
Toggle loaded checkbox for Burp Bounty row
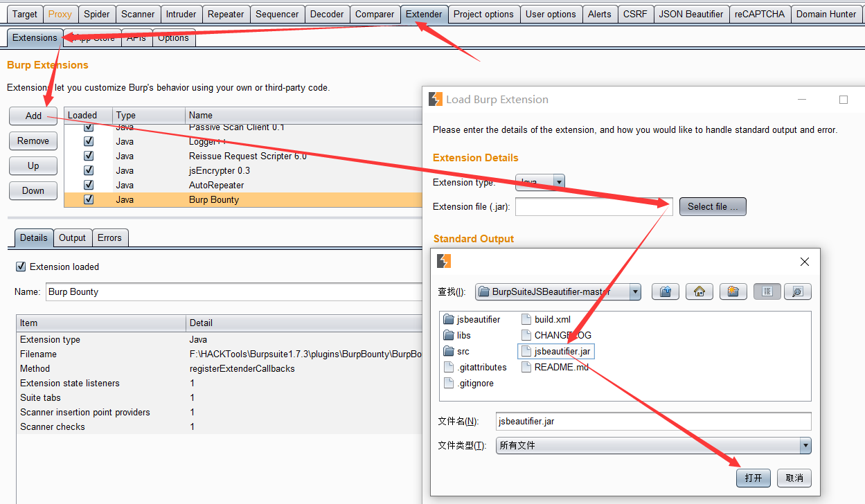pyautogui.click(x=88, y=199)
